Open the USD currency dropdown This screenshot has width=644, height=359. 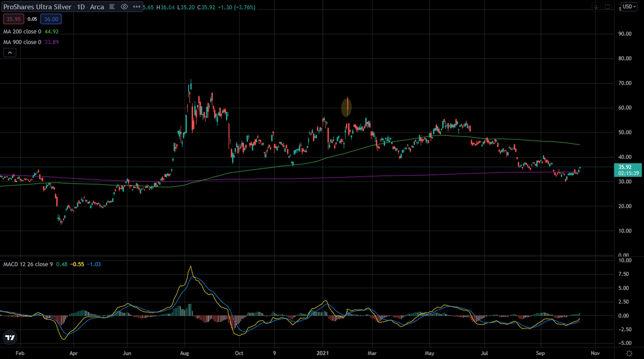pyautogui.click(x=629, y=7)
